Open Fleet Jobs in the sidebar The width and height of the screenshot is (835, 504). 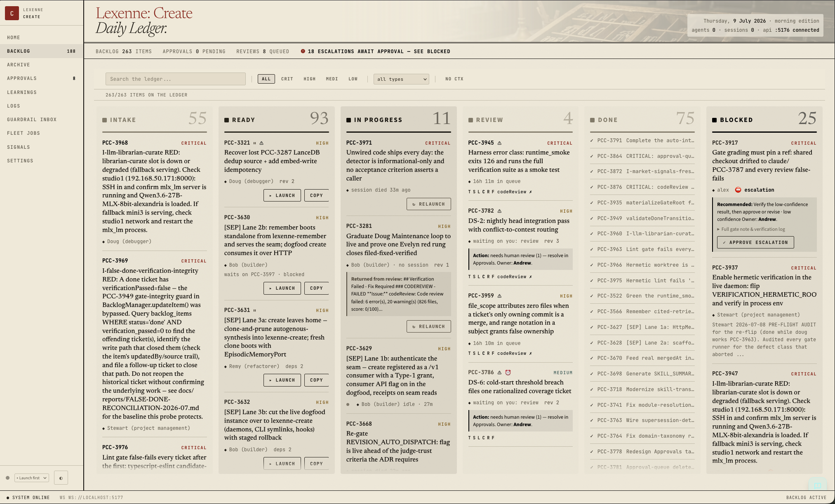(42, 133)
